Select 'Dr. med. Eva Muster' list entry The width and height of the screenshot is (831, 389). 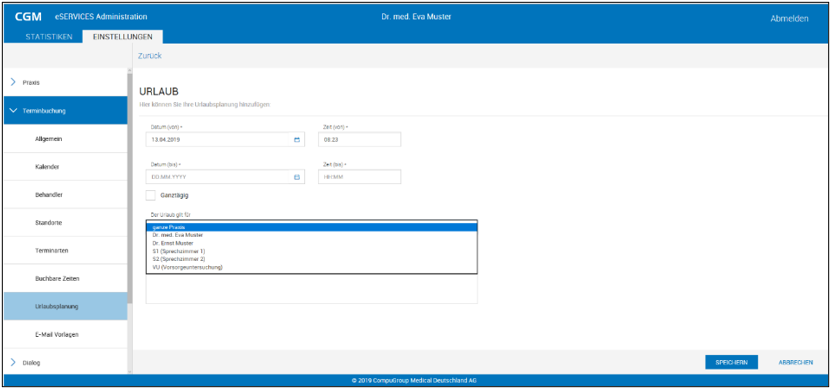pos(312,235)
